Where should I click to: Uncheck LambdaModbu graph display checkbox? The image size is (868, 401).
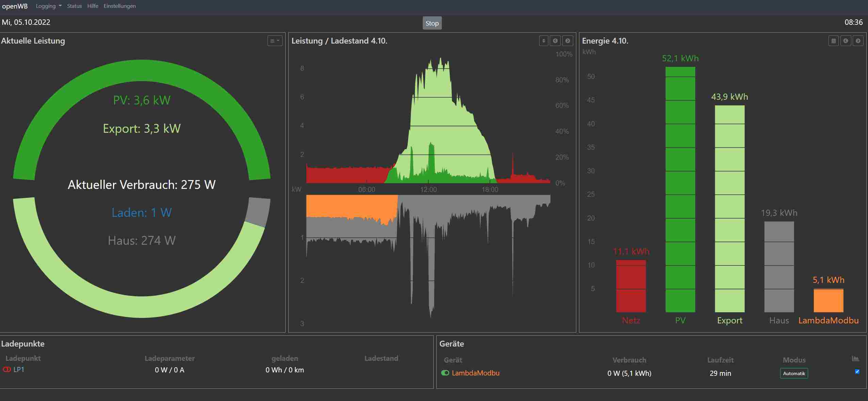pos(857,371)
